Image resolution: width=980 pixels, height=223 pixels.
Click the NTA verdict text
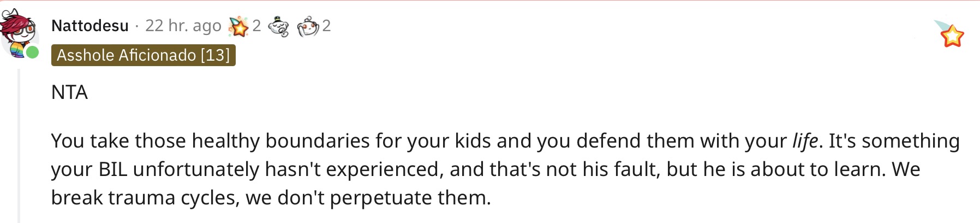(x=69, y=92)
